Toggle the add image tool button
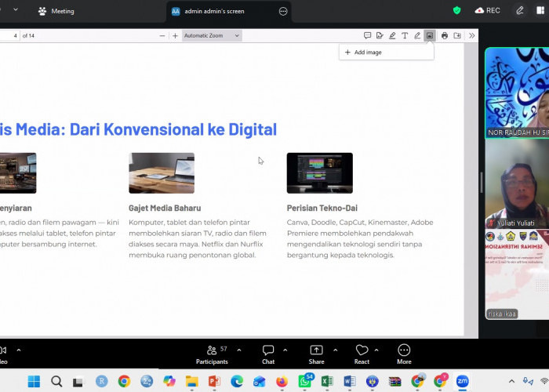549x392 pixels. tap(430, 35)
